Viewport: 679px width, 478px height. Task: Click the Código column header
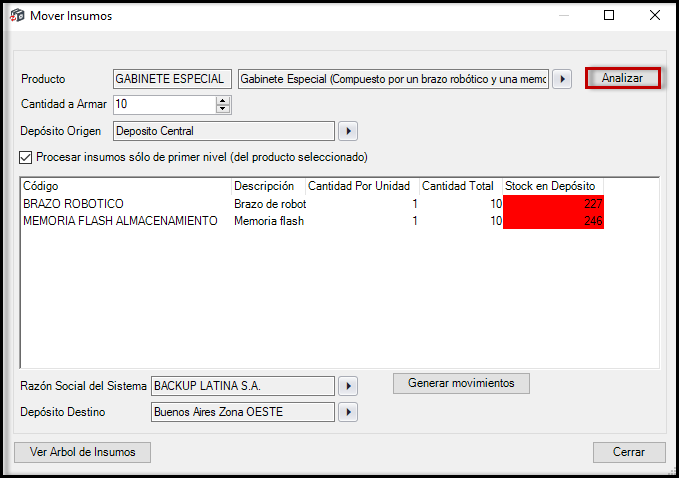[126, 186]
